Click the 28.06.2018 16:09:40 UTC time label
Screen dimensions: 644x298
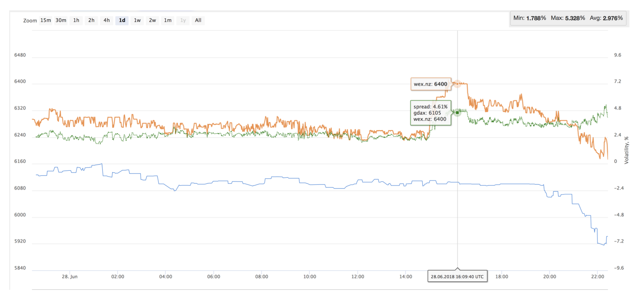coord(457,277)
